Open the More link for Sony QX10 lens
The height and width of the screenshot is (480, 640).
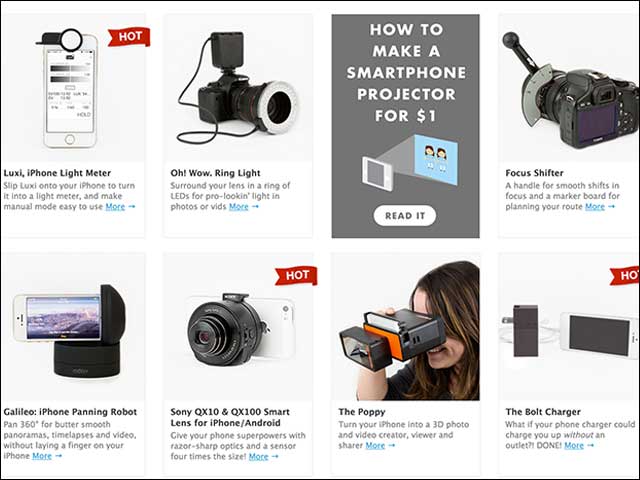tap(258, 456)
